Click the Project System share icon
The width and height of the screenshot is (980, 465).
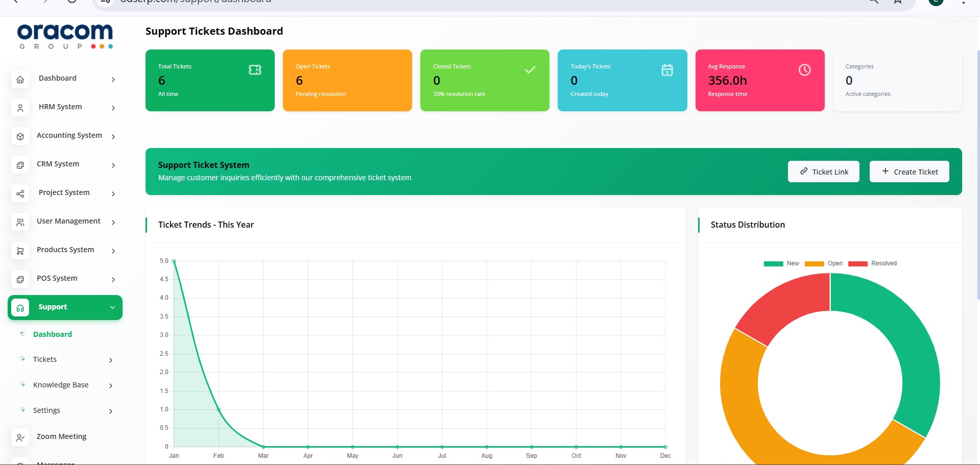coord(20,194)
